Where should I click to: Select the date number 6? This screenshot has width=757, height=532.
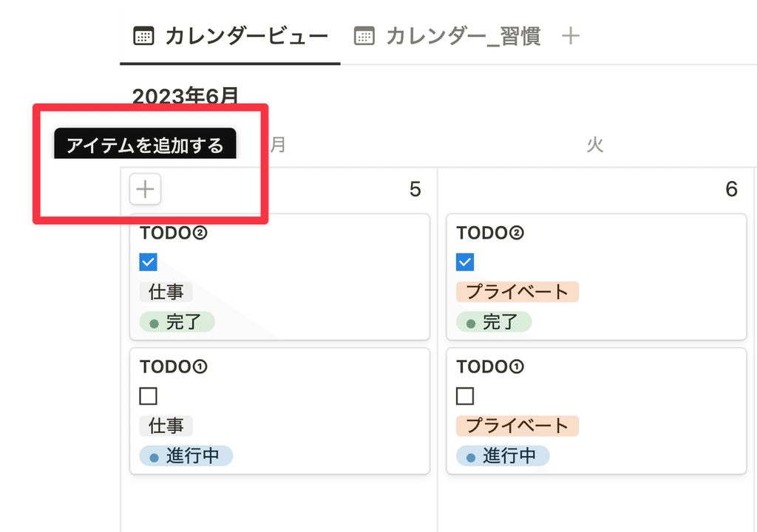pos(731,189)
